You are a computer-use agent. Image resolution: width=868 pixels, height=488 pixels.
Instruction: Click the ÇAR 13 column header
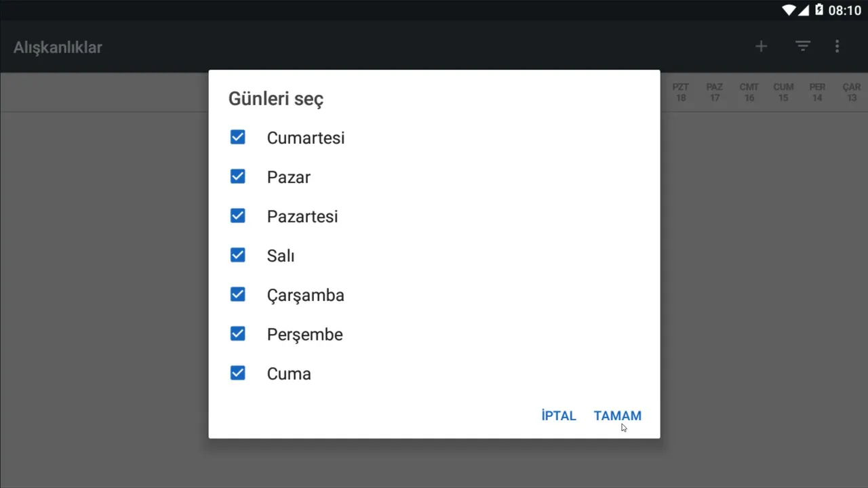[x=852, y=93]
